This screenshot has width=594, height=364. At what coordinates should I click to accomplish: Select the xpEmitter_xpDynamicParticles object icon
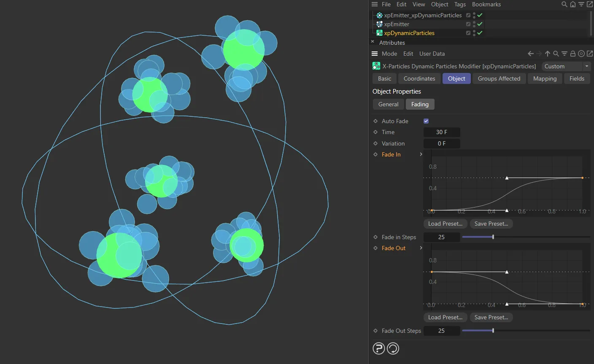(x=379, y=15)
